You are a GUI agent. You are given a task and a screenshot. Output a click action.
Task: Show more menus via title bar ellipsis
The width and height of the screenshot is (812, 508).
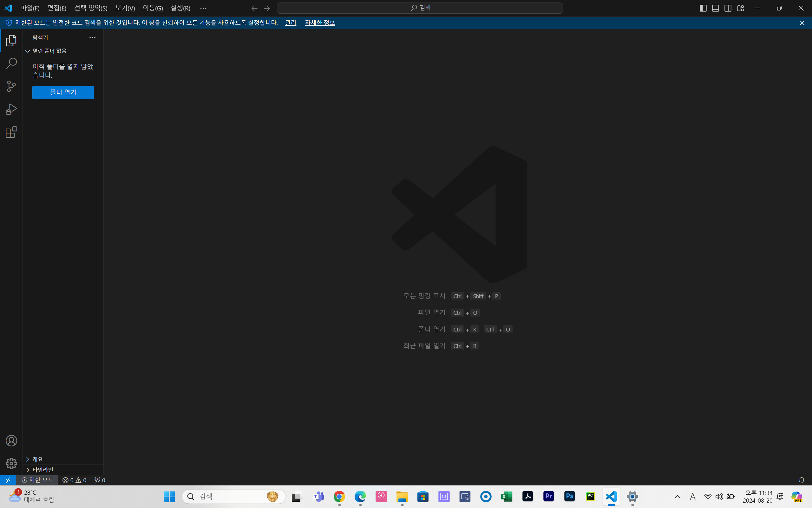point(203,8)
